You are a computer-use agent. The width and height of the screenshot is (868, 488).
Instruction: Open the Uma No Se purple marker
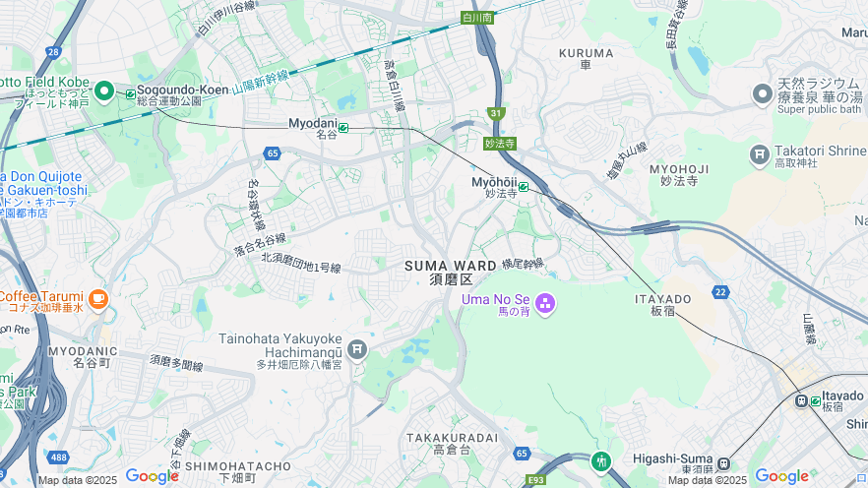[x=545, y=304]
